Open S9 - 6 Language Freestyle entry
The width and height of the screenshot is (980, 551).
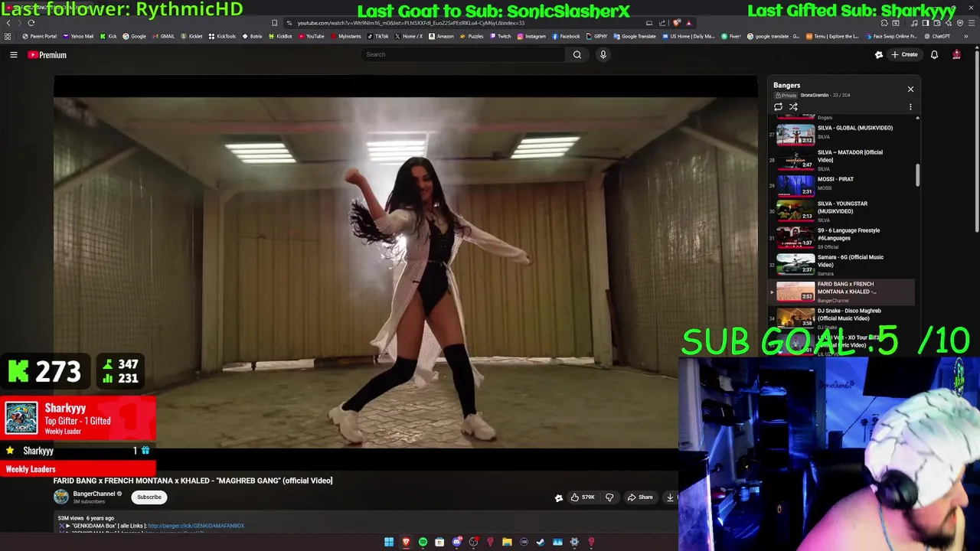[842, 237]
